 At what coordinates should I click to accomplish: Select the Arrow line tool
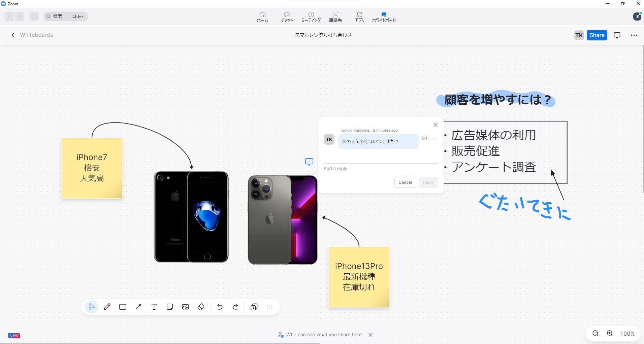pos(138,307)
